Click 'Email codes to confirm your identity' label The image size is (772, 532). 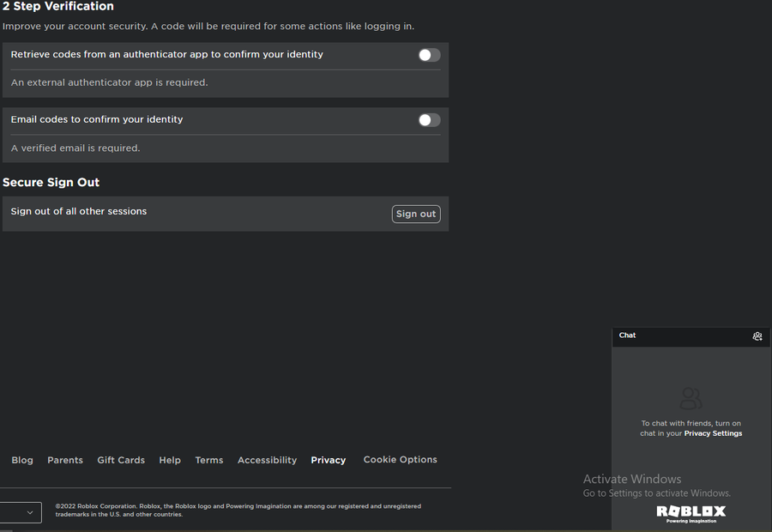97,120
